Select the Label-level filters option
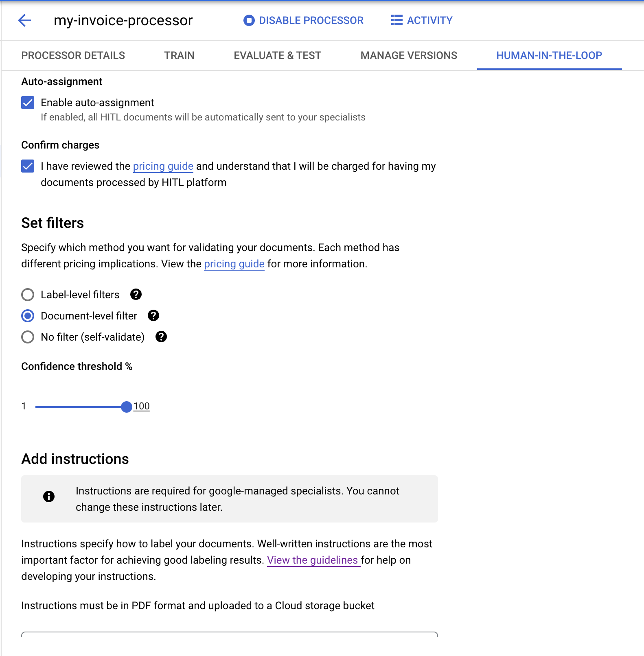Viewport: 644px width, 656px height. coord(27,295)
